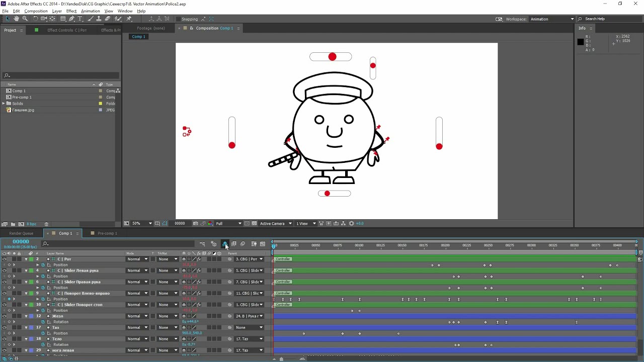The width and height of the screenshot is (644, 362).
Task: Click the Search Help input field
Action: (610, 19)
